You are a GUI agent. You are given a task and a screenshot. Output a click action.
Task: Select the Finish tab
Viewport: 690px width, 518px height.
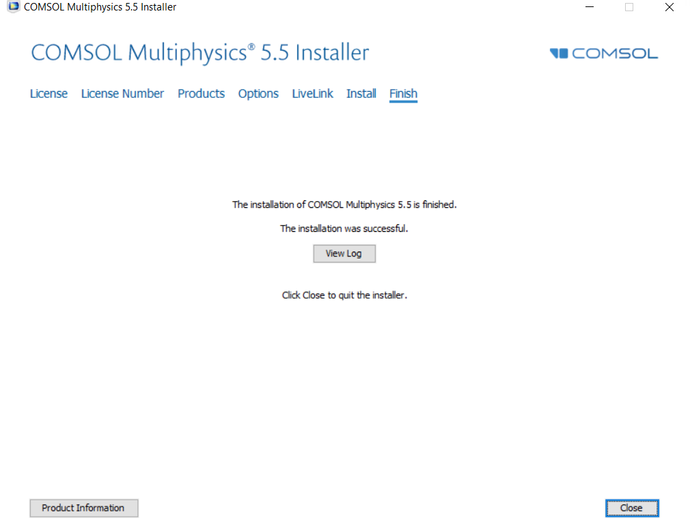[x=403, y=94]
